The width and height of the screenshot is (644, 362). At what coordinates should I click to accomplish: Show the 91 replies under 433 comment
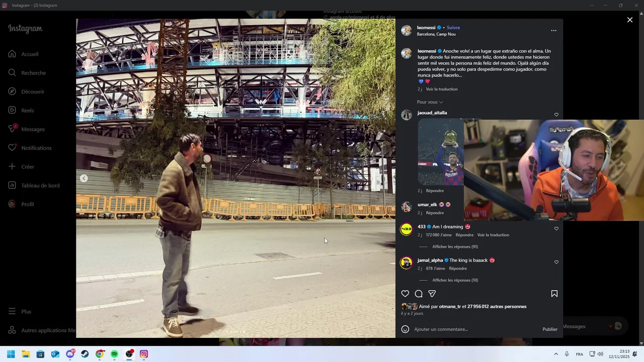455,247
